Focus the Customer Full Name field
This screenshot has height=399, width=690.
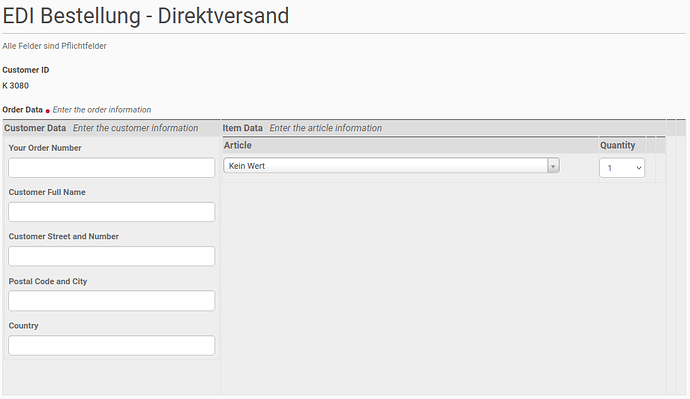[111, 212]
